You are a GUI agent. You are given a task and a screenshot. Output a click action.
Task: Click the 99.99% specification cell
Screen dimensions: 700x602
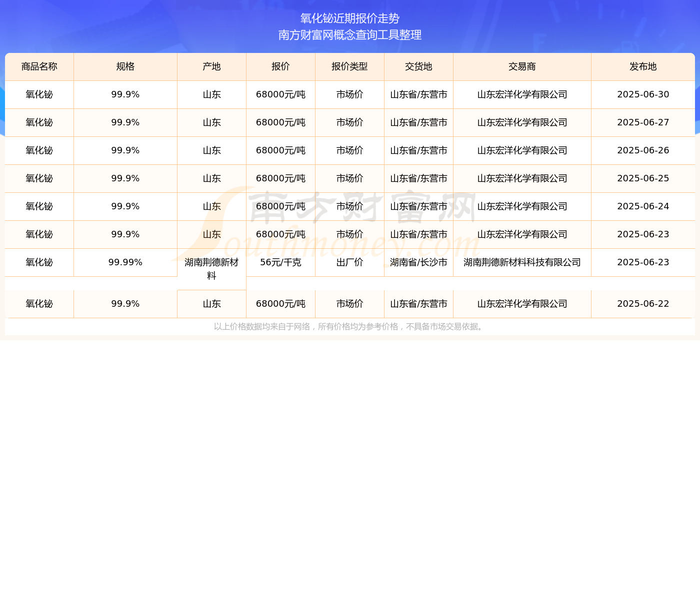(125, 262)
